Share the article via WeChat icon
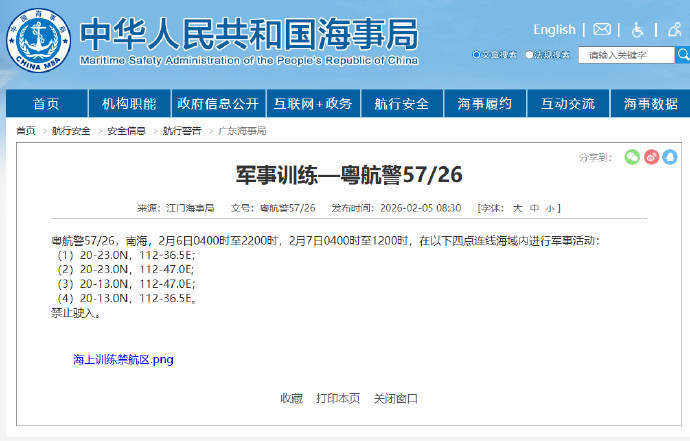Image resolution: width=690 pixels, height=441 pixels. point(632,157)
